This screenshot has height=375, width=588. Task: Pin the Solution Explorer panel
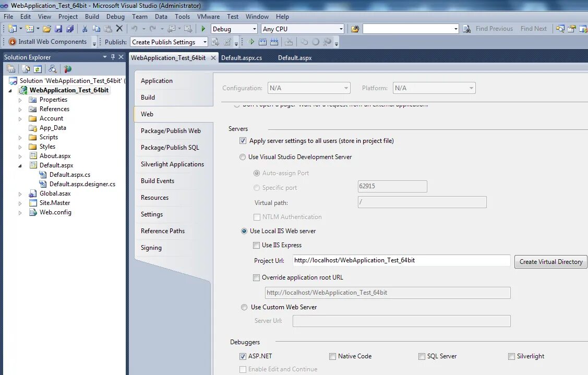[113, 57]
